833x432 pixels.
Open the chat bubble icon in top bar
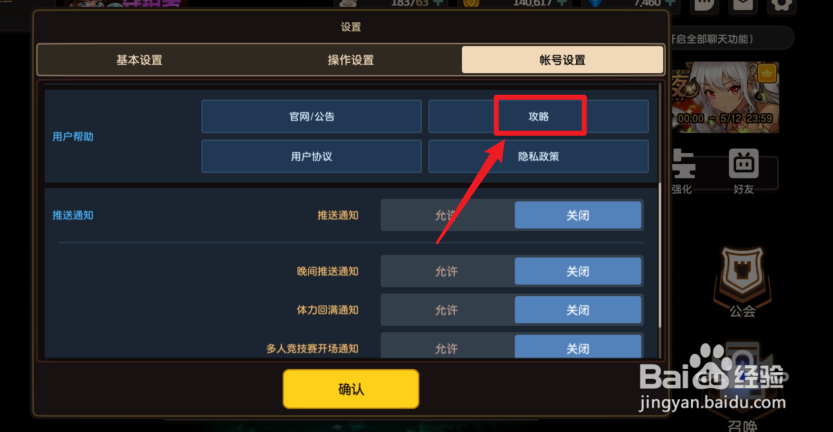click(705, 5)
